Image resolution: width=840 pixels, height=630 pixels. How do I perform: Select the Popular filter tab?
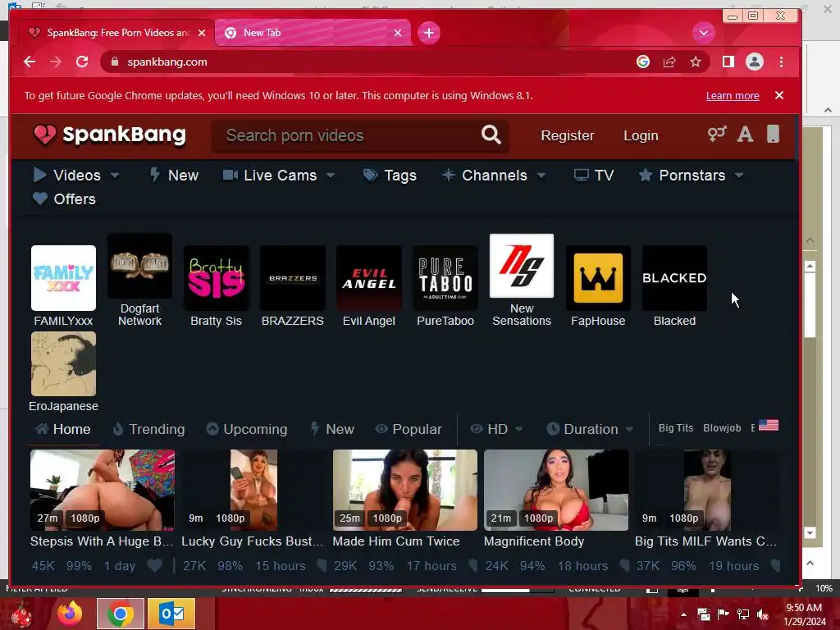[409, 429]
